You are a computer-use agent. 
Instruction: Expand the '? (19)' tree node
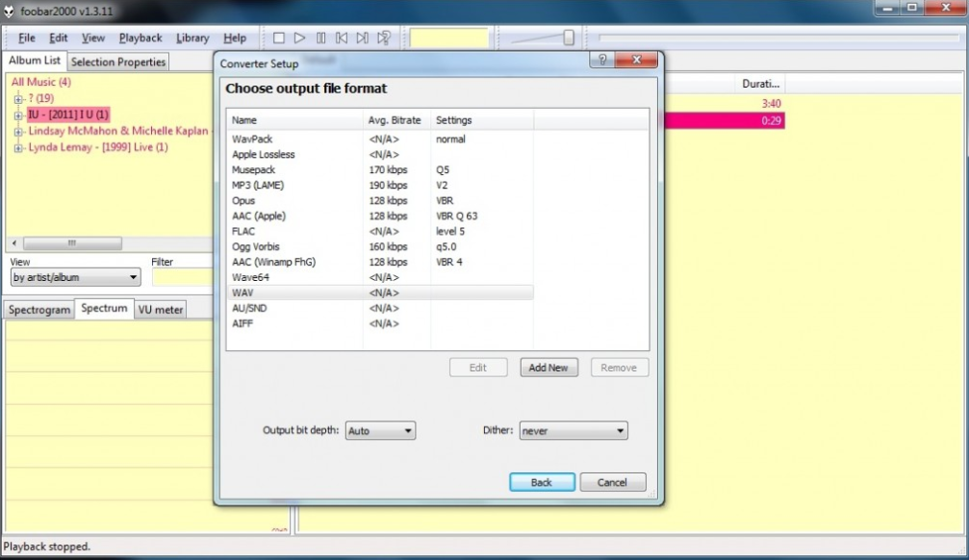pyautogui.click(x=18, y=99)
